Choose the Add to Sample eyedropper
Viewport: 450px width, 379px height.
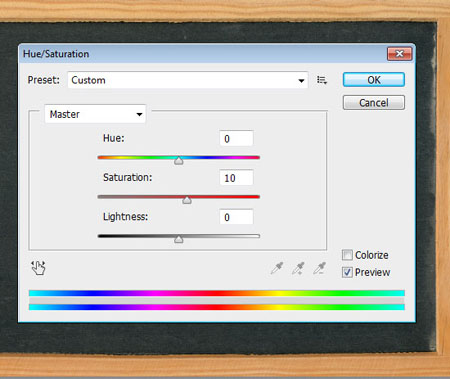coord(298,268)
